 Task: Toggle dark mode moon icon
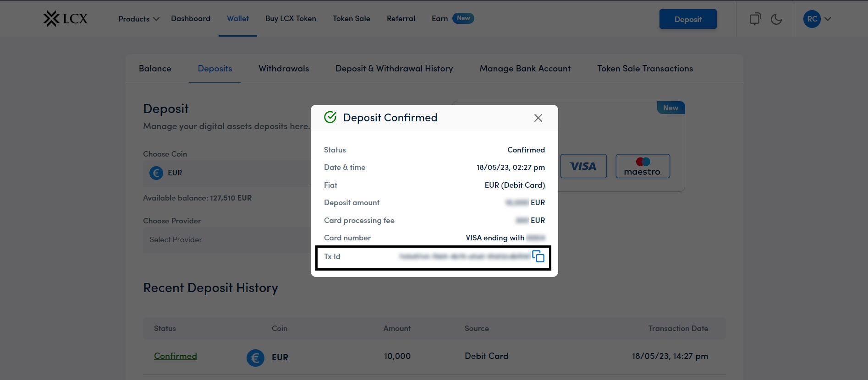click(776, 19)
